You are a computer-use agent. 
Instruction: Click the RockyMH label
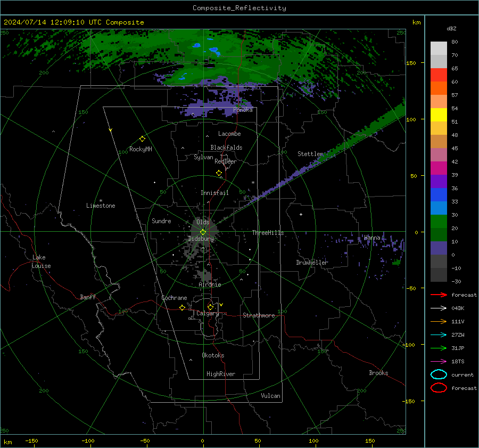click(x=141, y=149)
